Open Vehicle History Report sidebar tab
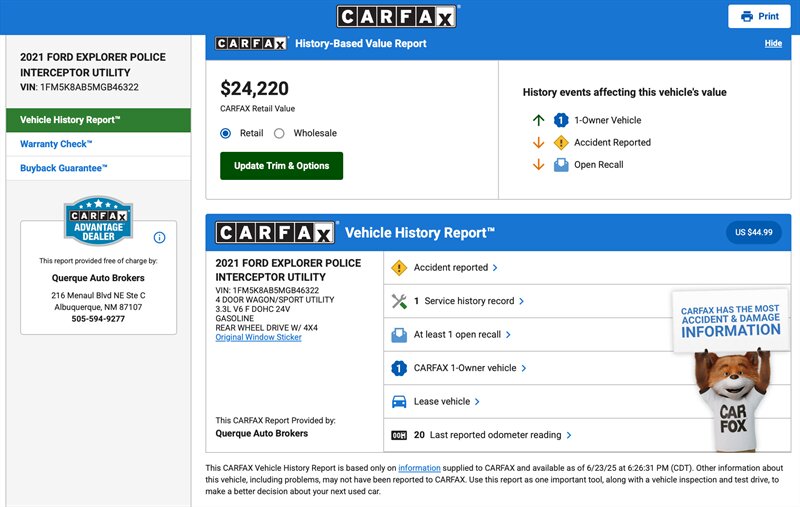Screen dimensions: 800x507 tap(98, 120)
